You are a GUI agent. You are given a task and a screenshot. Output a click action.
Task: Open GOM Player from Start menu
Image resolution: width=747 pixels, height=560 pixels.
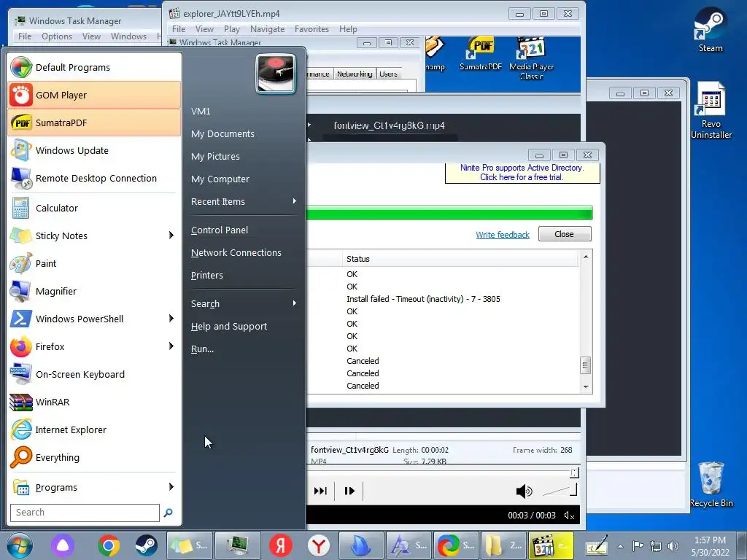click(94, 95)
